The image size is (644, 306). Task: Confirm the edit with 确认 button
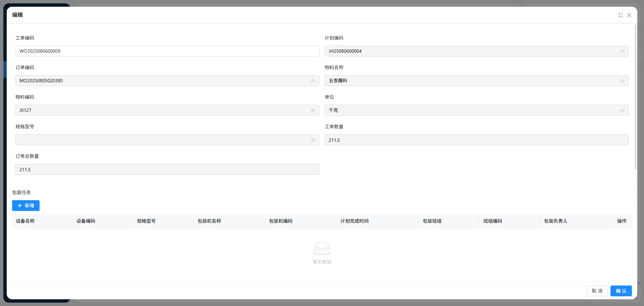tap(621, 291)
